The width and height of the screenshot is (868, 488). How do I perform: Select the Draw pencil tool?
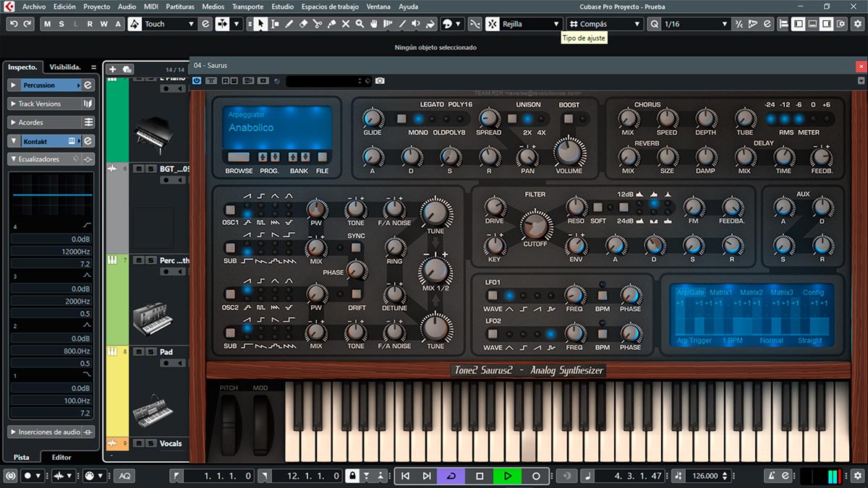click(x=289, y=24)
